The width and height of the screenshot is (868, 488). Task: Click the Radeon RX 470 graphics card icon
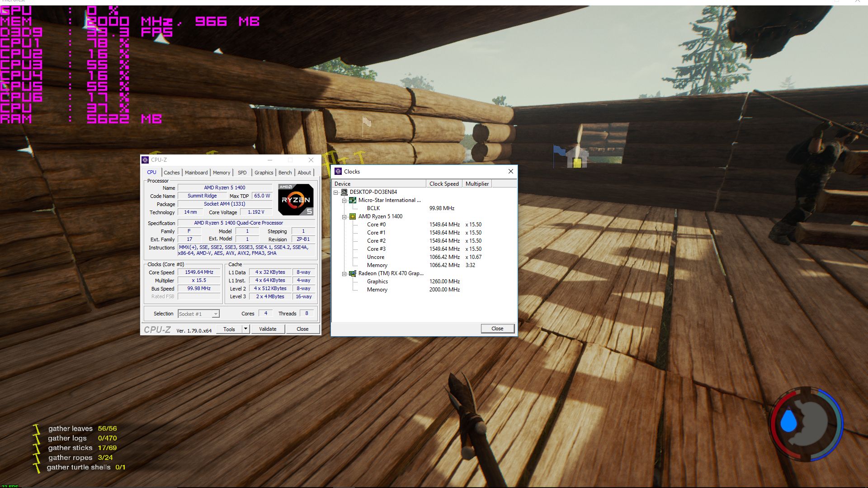353,273
